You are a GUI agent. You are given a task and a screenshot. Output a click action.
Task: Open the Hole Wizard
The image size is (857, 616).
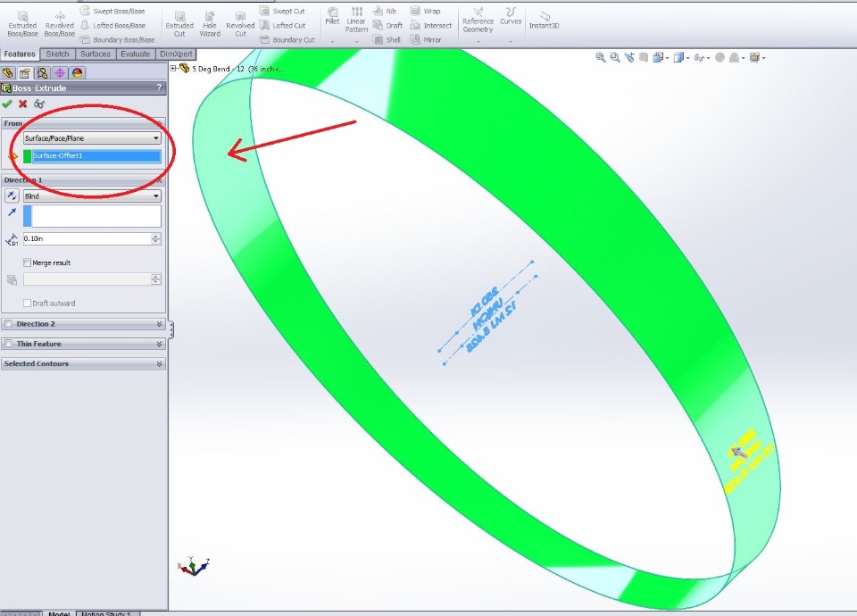click(x=210, y=25)
